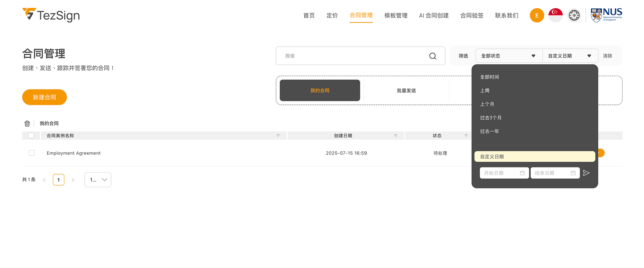Click the 新建合同 button

(45, 97)
